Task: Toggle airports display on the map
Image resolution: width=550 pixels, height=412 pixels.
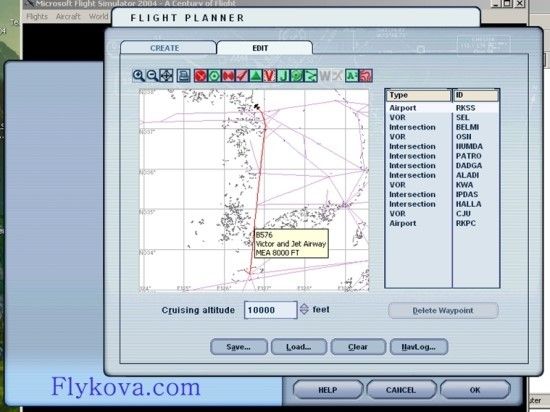Action: (x=200, y=75)
